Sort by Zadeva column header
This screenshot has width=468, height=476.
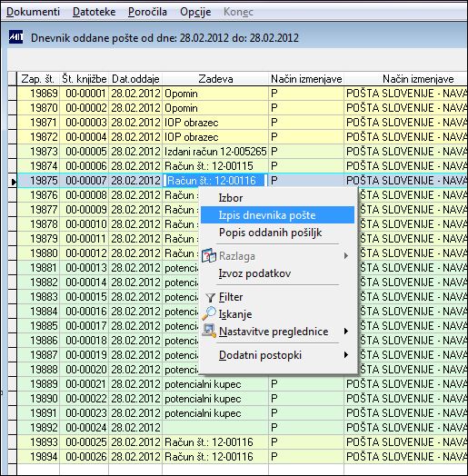coord(215,79)
